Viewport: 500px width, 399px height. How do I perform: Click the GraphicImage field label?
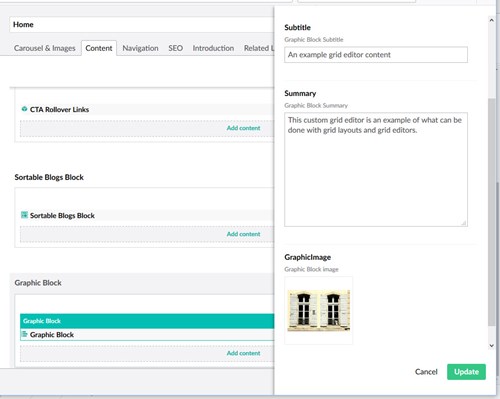[x=307, y=257]
